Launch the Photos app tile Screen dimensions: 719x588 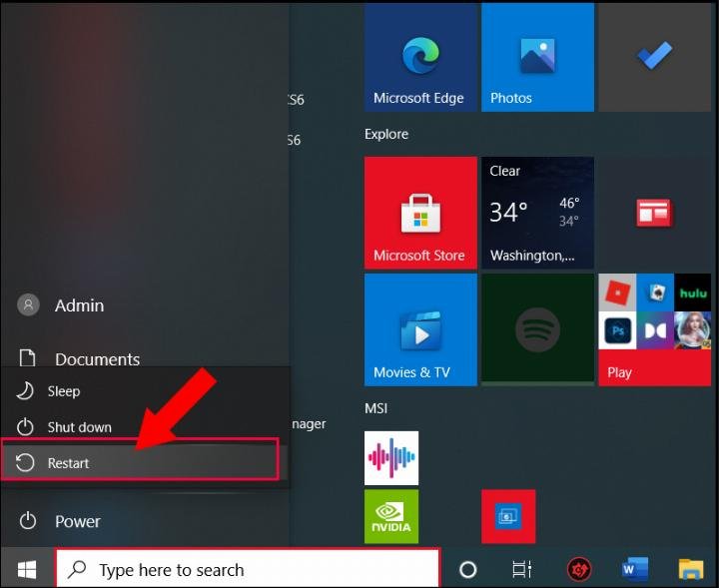pyautogui.click(x=536, y=57)
